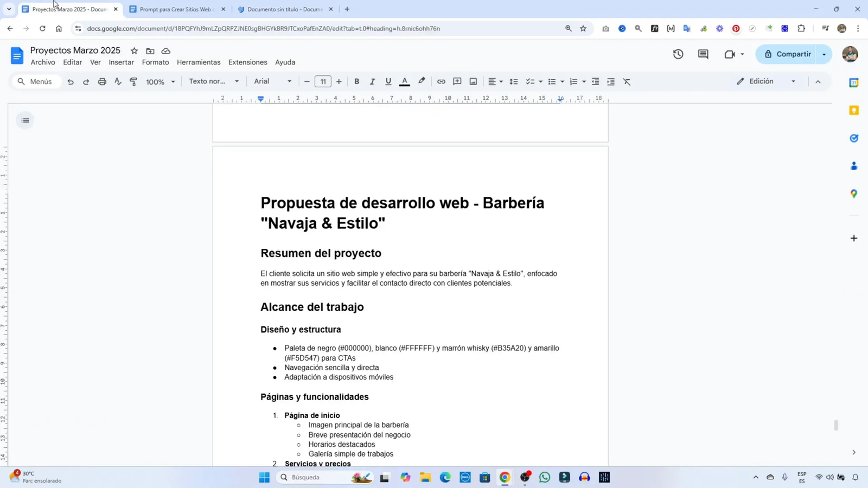Image resolution: width=868 pixels, height=488 pixels.
Task: Open the text color swatch
Action: 405,81
